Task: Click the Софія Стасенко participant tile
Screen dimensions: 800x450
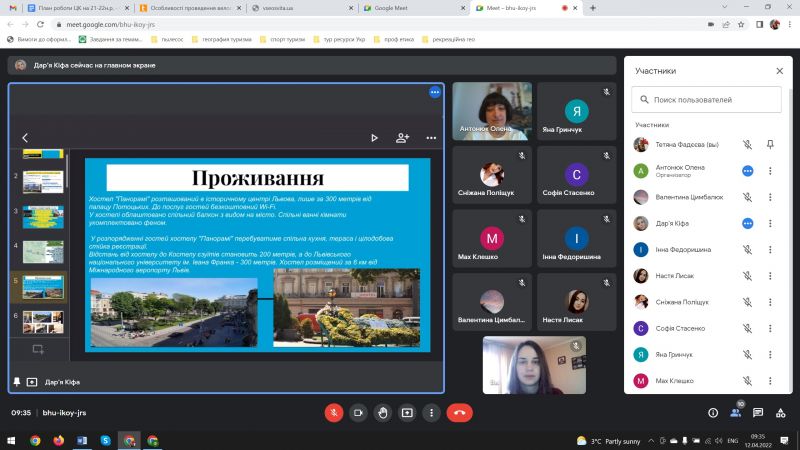Action: [577, 175]
